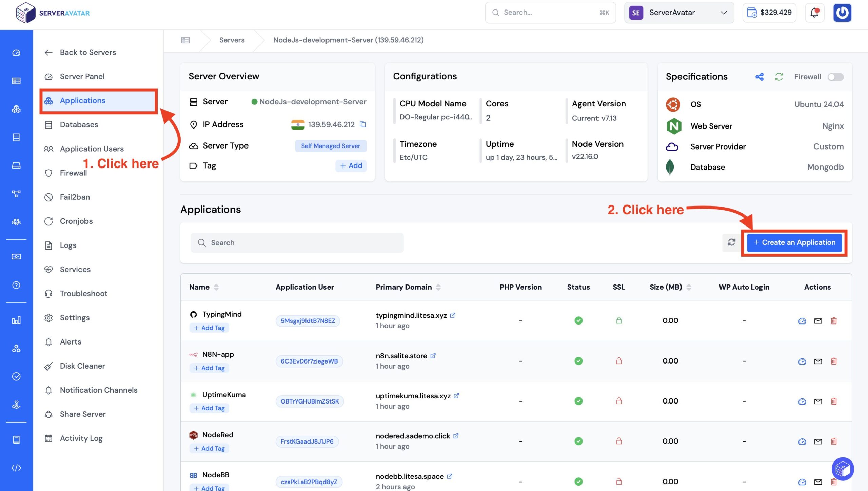
Task: Open N8N-app dashboard action icon
Action: click(x=802, y=361)
